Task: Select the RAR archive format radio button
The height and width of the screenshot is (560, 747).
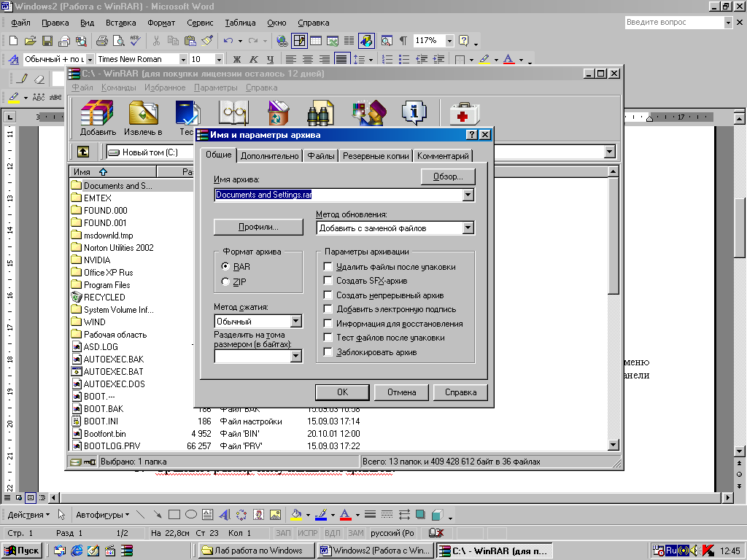Action: click(225, 266)
